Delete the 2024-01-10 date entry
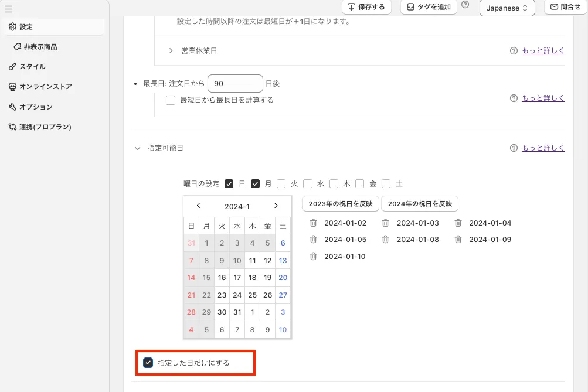 coord(314,256)
